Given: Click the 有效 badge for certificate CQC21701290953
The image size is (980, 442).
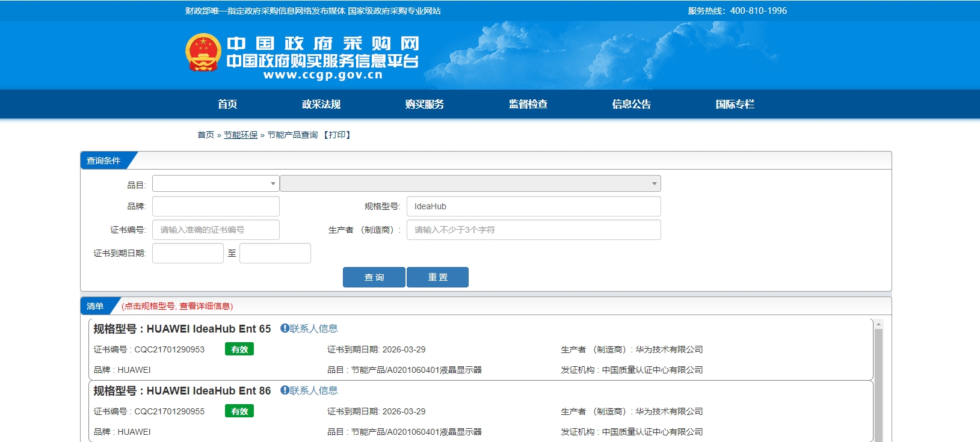Looking at the screenshot, I should [x=239, y=349].
